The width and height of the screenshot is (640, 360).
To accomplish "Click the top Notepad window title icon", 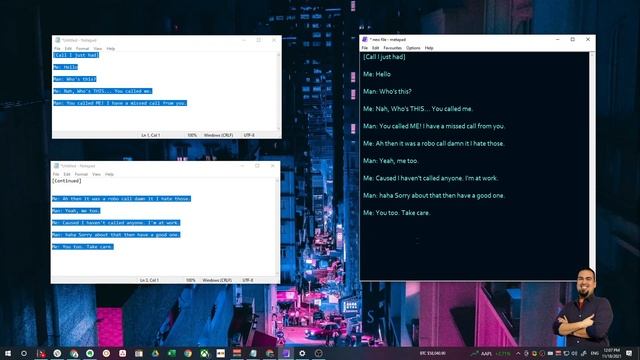I will tap(57, 40).
